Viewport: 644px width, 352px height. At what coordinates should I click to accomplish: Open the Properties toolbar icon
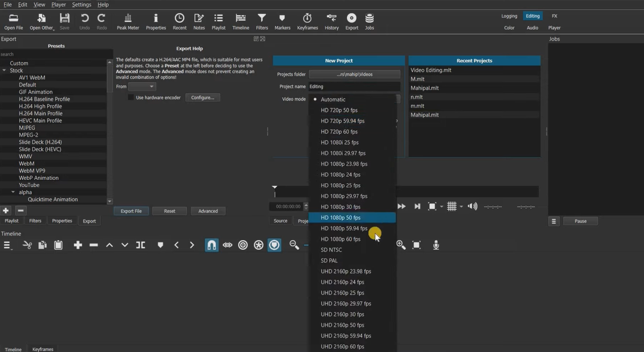155,22
